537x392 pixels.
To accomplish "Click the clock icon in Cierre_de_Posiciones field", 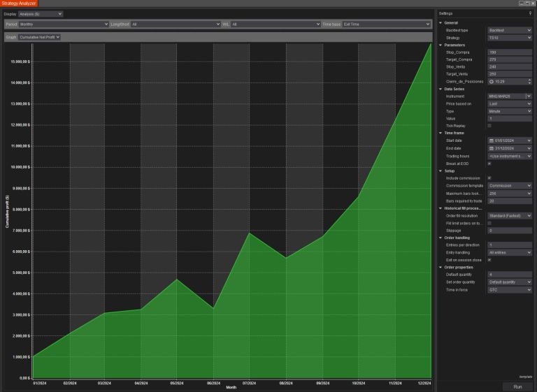I will click(492, 82).
